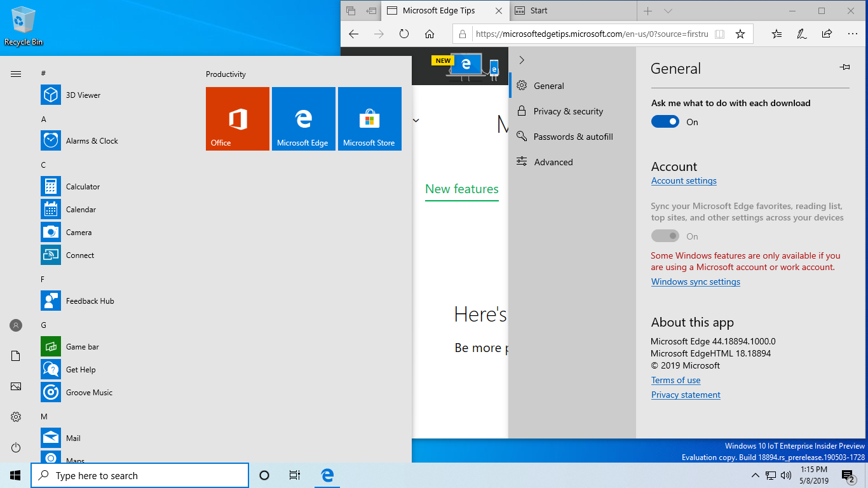
Task: Collapse the settings pane chevron
Action: tap(522, 60)
